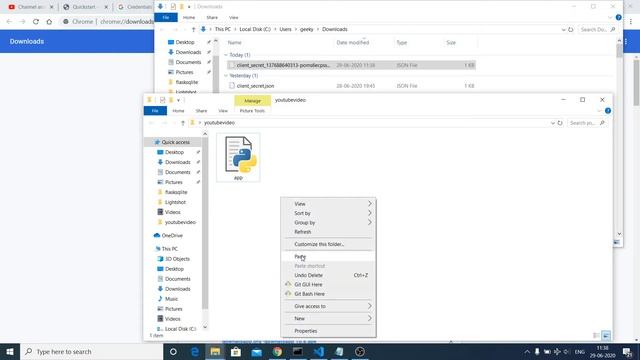Open notification center icon in tray
The width and height of the screenshot is (640, 360).
[628, 351]
